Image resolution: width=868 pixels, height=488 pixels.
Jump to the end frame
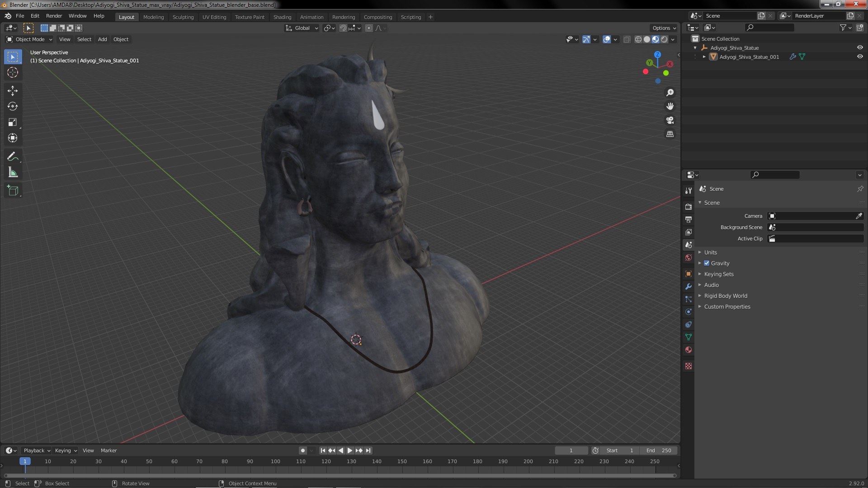point(368,450)
